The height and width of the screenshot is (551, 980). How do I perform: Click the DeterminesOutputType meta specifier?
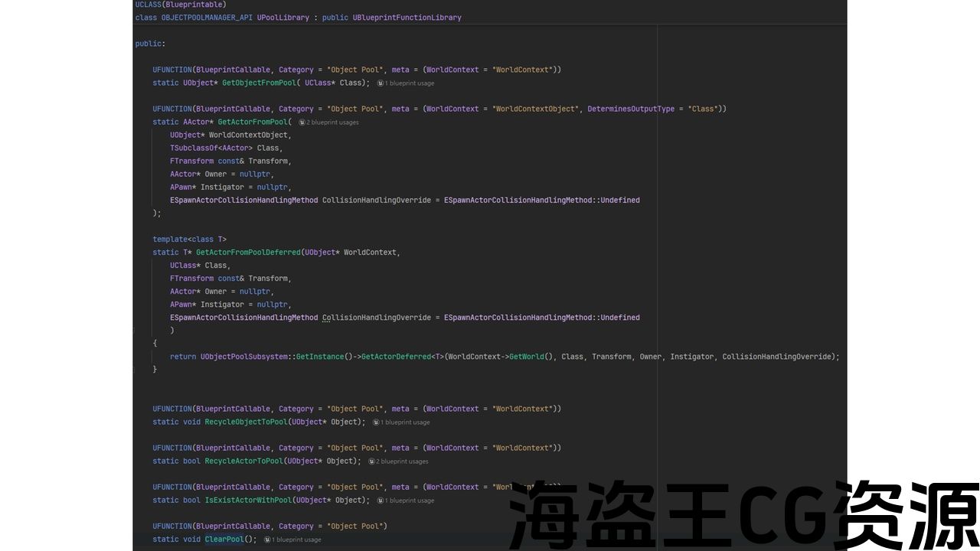(x=631, y=109)
